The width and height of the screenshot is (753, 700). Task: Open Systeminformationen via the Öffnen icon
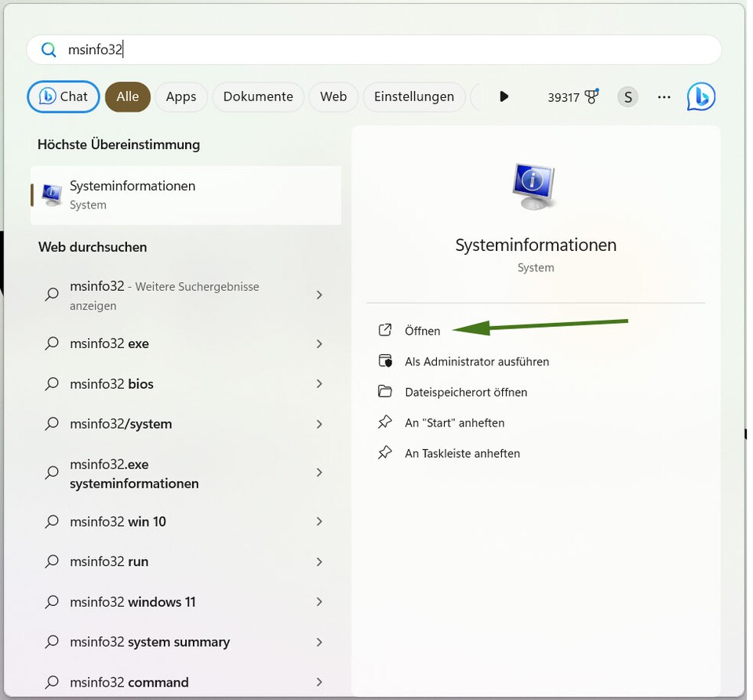(x=386, y=330)
